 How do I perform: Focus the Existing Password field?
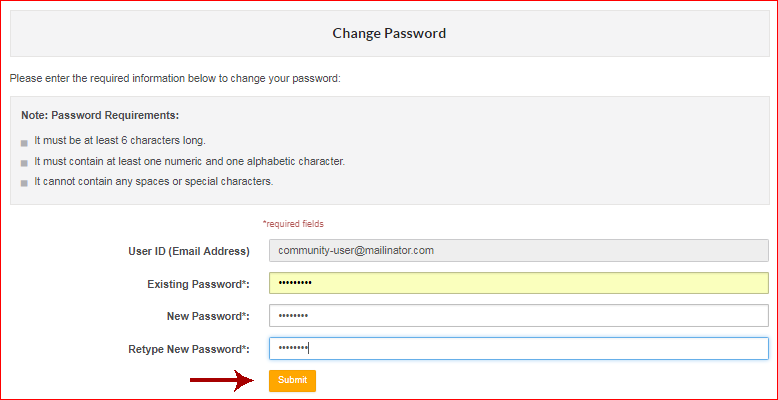tap(518, 283)
